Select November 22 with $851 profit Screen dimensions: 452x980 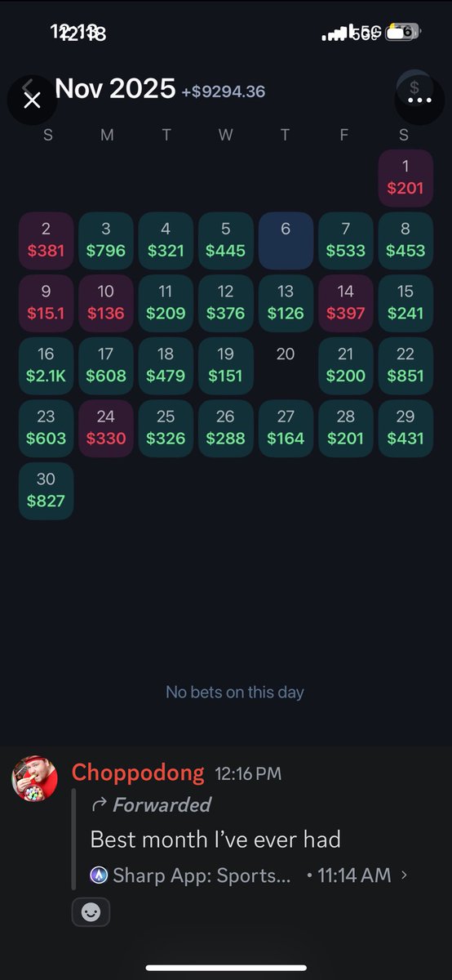405,365
